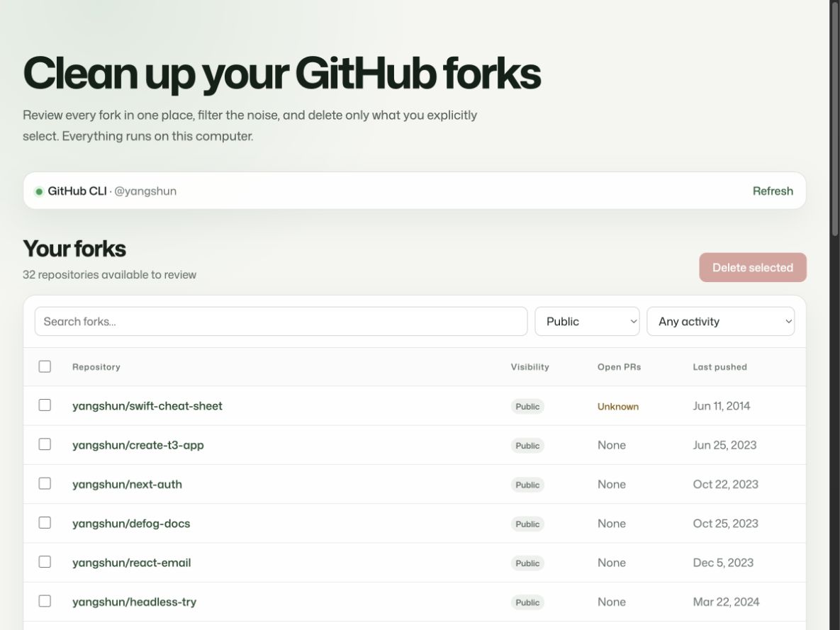Click the vertical page scrollbar thumb
840x630 pixels.
(835, 118)
